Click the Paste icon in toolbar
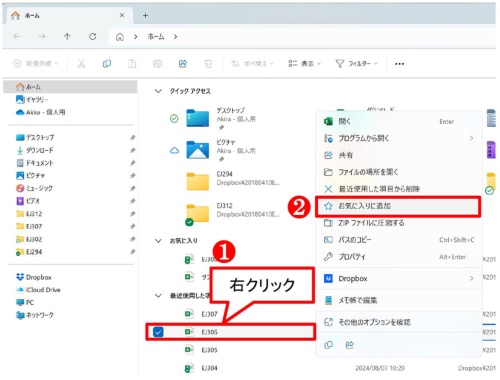 click(132, 63)
